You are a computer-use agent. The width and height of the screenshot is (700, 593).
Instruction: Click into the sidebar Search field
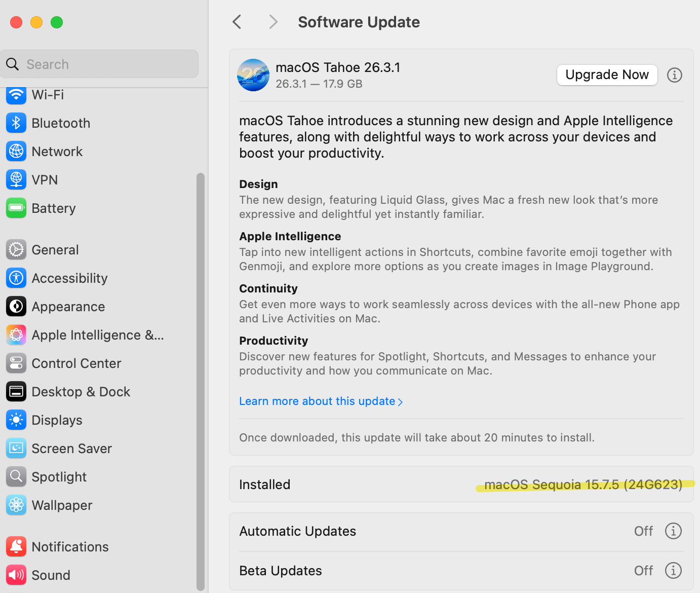point(100,64)
